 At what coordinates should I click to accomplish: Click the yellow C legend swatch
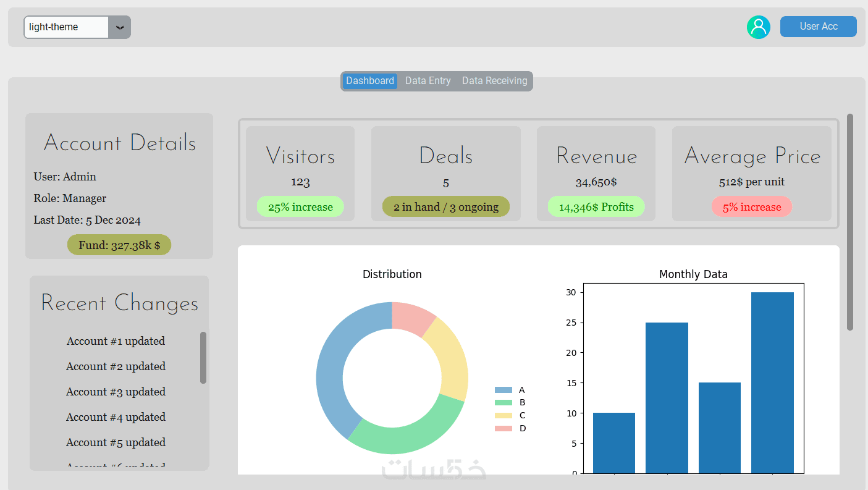[504, 416]
